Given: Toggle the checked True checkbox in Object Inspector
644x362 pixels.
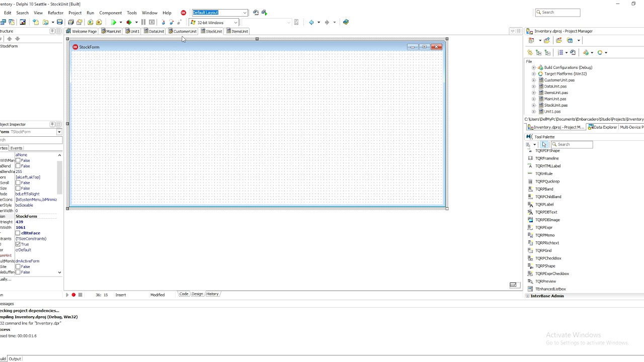Looking at the screenshot, I should click(18, 244).
